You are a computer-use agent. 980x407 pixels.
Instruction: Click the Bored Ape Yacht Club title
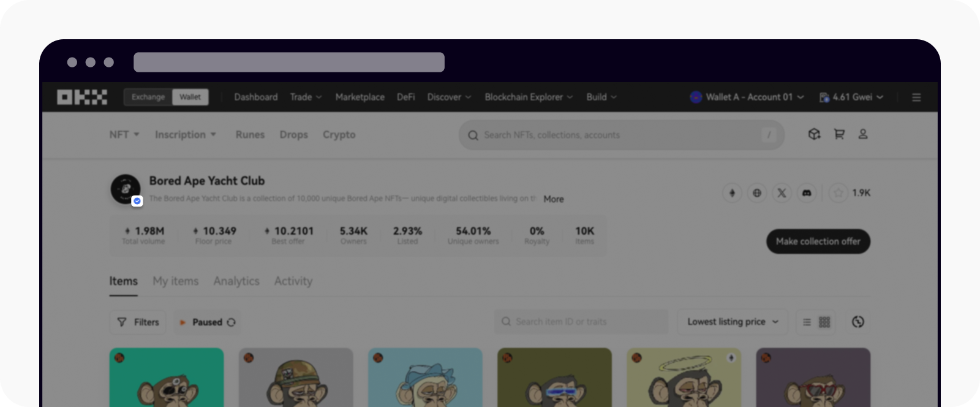pos(207,181)
